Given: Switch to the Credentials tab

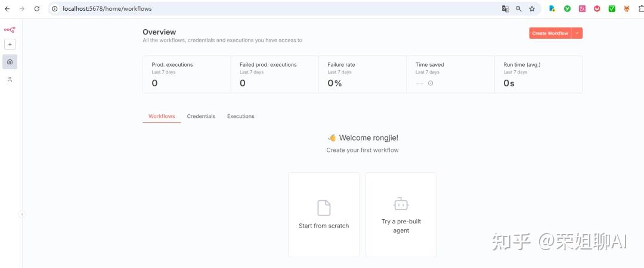Looking at the screenshot, I should point(201,116).
